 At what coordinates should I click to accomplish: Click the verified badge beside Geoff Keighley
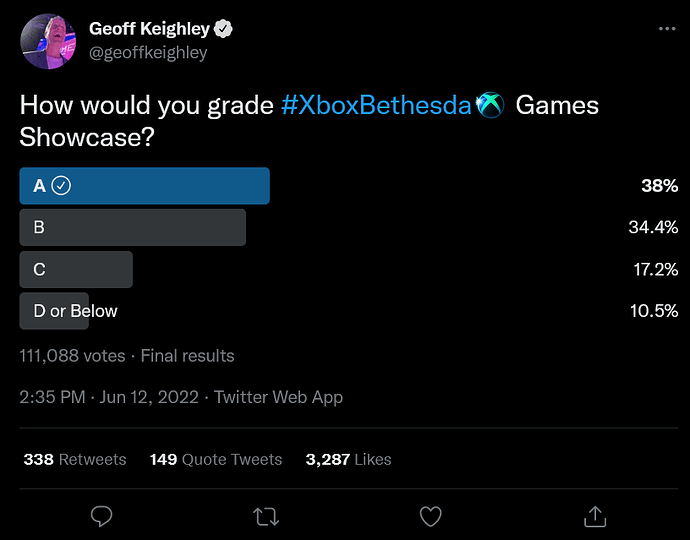tap(225, 30)
